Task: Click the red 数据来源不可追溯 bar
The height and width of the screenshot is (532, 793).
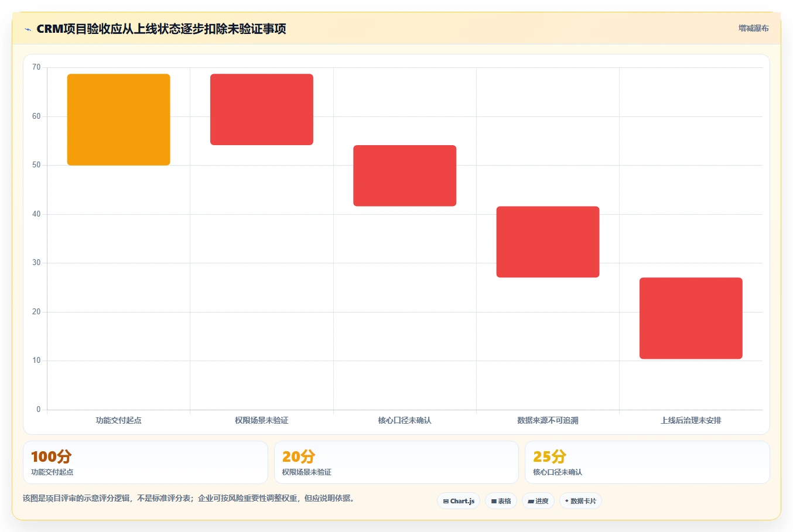Action: 548,242
